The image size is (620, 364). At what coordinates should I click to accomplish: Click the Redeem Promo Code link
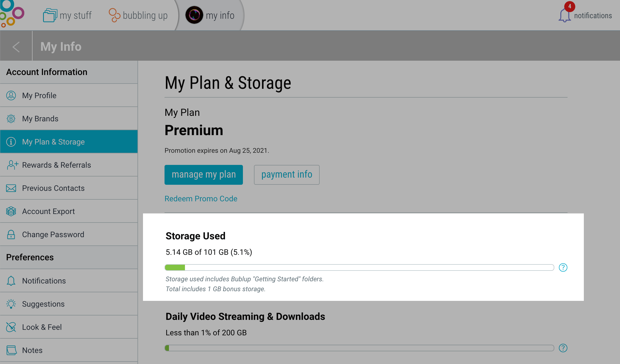201,199
